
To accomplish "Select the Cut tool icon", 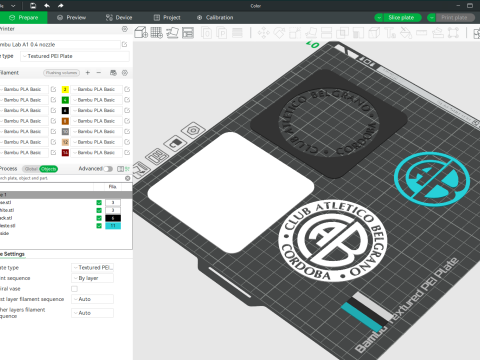I will tap(326, 33).
